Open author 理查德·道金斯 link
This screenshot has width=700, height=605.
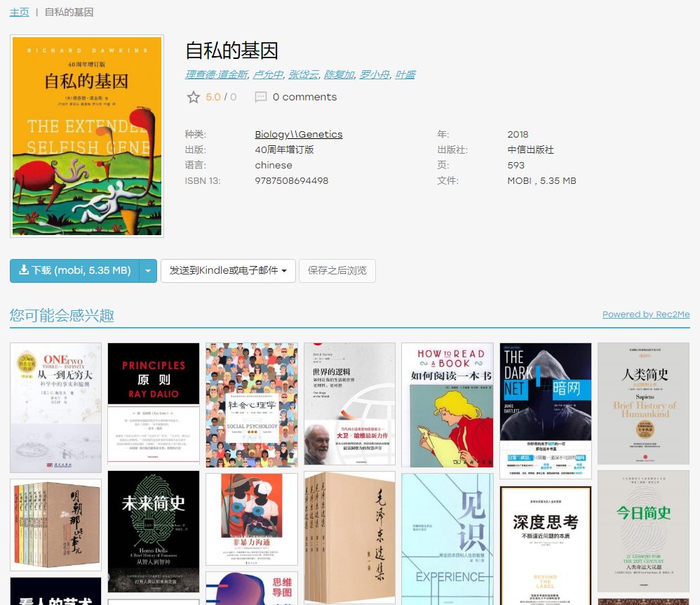217,74
